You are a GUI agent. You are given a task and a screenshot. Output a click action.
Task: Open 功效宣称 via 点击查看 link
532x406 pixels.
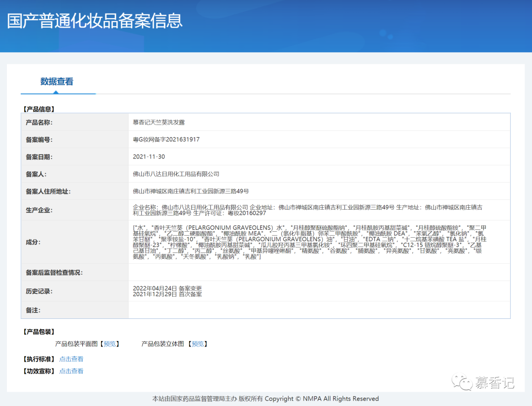(x=71, y=371)
